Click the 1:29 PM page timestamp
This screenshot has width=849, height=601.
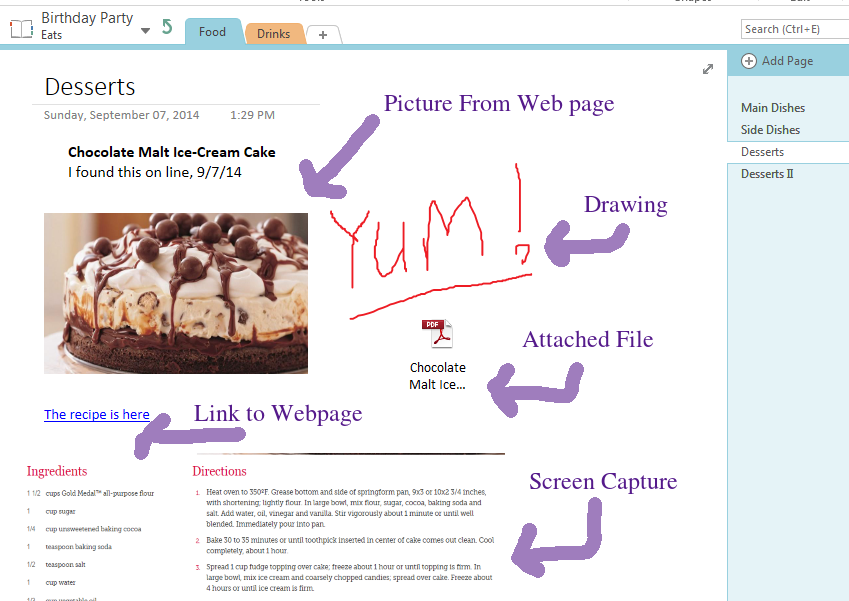coord(252,115)
